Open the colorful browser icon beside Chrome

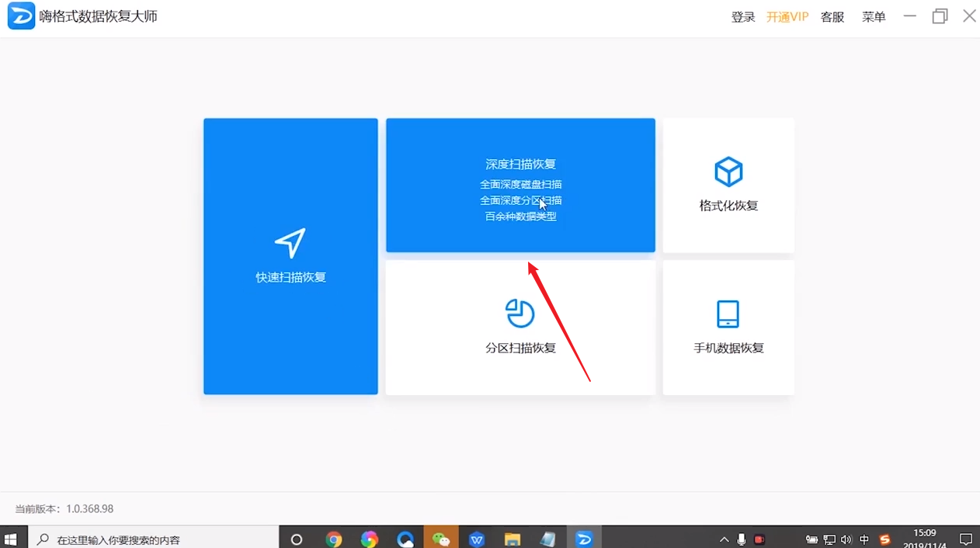tap(369, 539)
